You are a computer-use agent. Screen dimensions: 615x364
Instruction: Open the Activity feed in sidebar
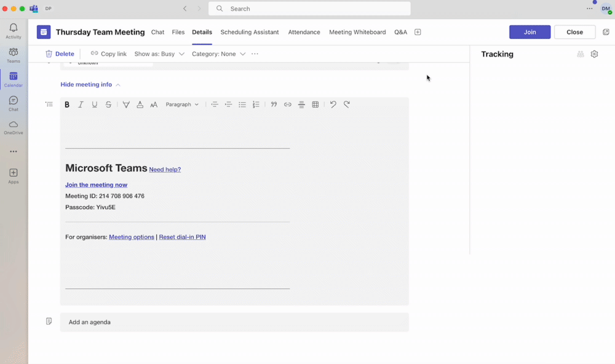[x=14, y=31]
